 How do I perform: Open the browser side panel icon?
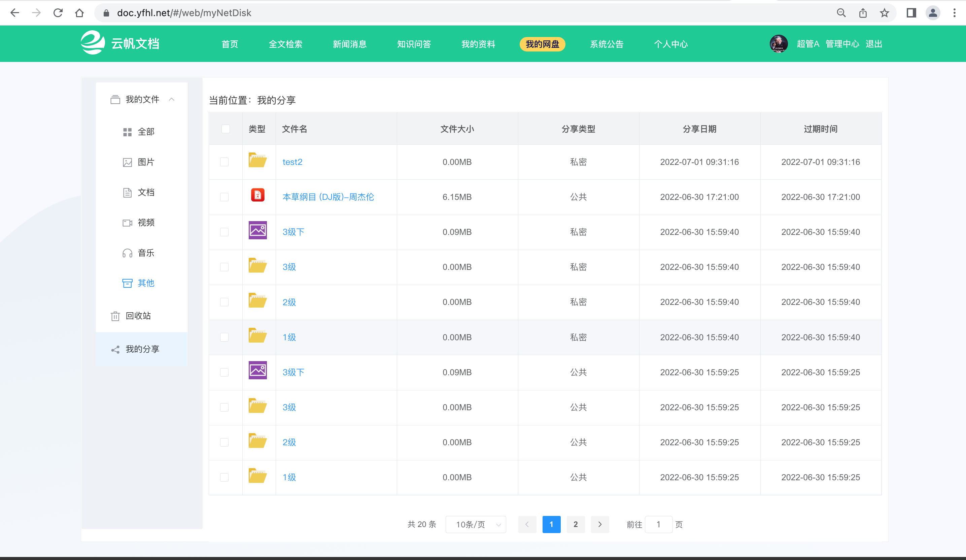pos(911,13)
